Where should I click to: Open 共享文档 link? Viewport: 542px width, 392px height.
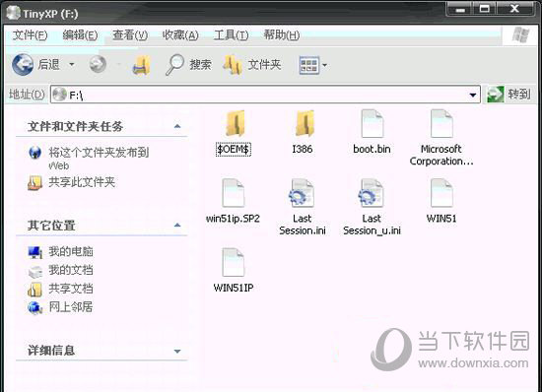(x=71, y=289)
